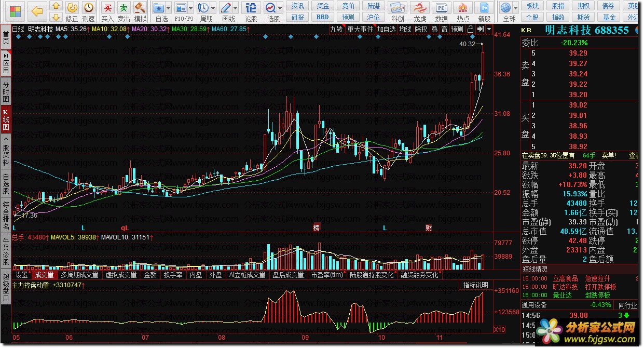Screen dimensions: 644x348
Task: Click the up arrow toolbar icon
Action: 56,6
